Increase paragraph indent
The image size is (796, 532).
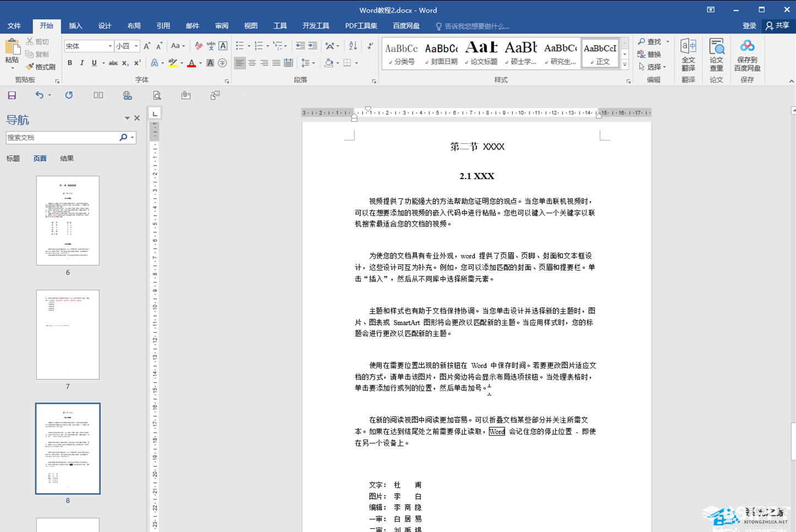coord(313,46)
